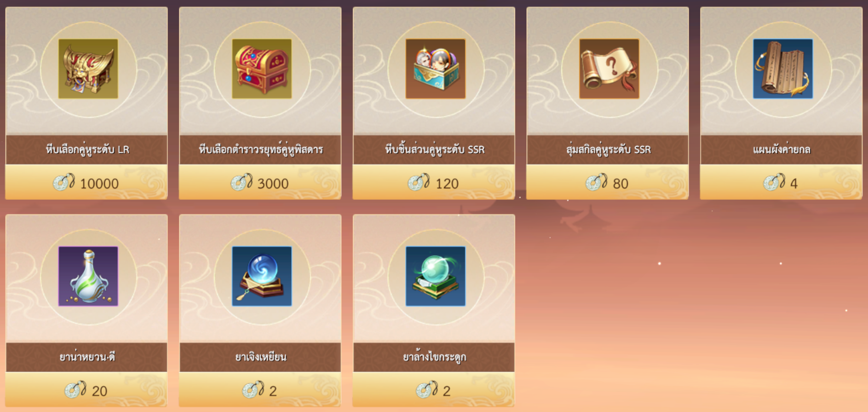Click the หีบเลือกคู่หูระดับ LR label

click(87, 150)
